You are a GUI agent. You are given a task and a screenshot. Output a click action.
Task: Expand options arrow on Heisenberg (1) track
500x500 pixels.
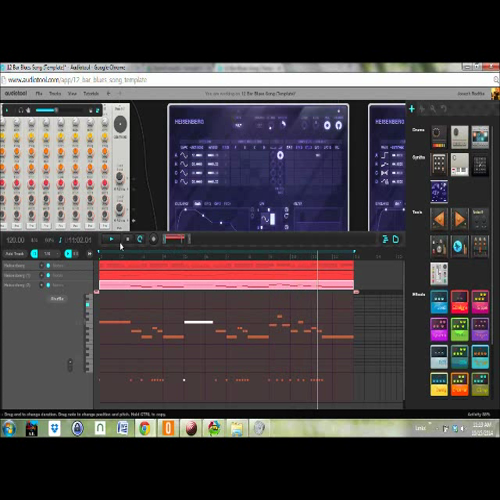click(x=42, y=275)
